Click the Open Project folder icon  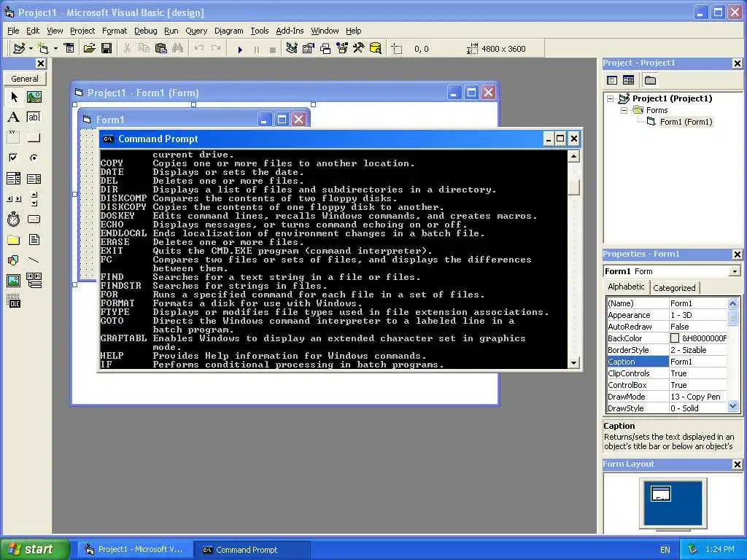[89, 49]
